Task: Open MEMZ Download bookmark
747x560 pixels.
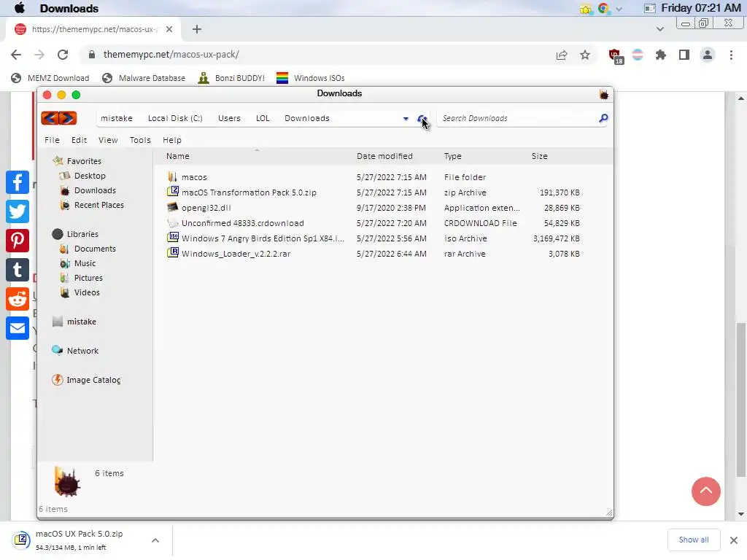Action: [50, 77]
